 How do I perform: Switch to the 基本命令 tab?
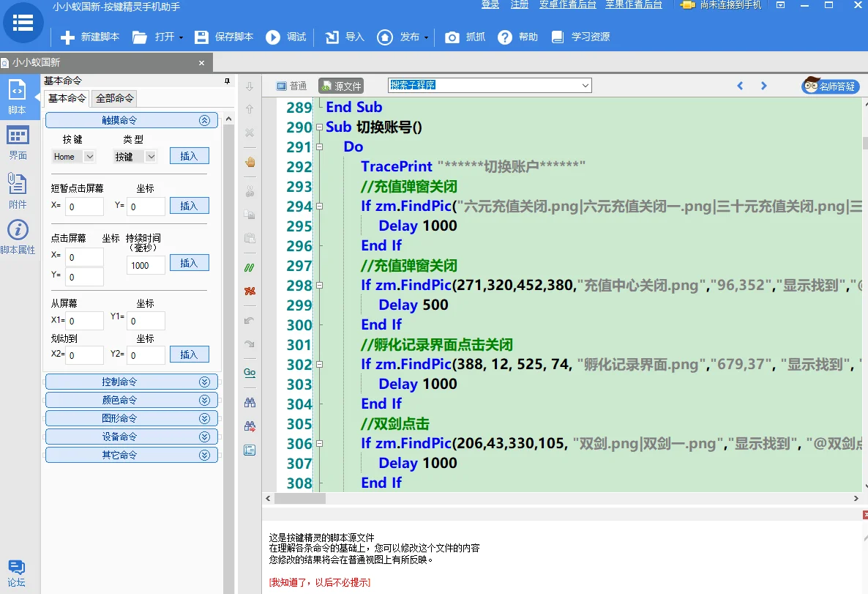click(67, 99)
